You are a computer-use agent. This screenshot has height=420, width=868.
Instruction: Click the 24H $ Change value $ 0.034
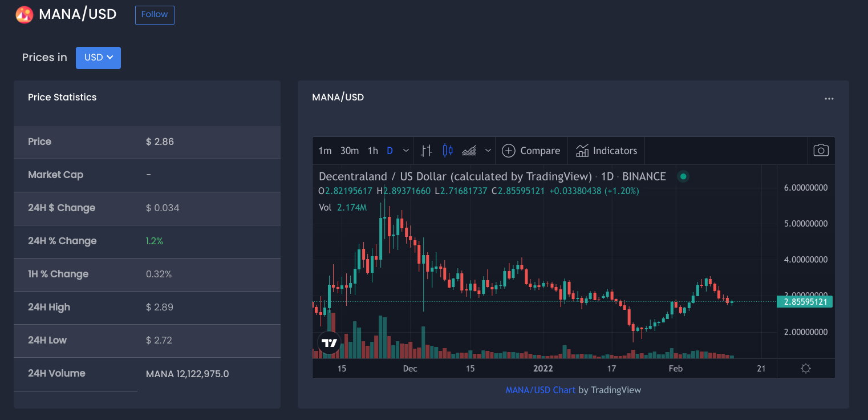pos(163,208)
